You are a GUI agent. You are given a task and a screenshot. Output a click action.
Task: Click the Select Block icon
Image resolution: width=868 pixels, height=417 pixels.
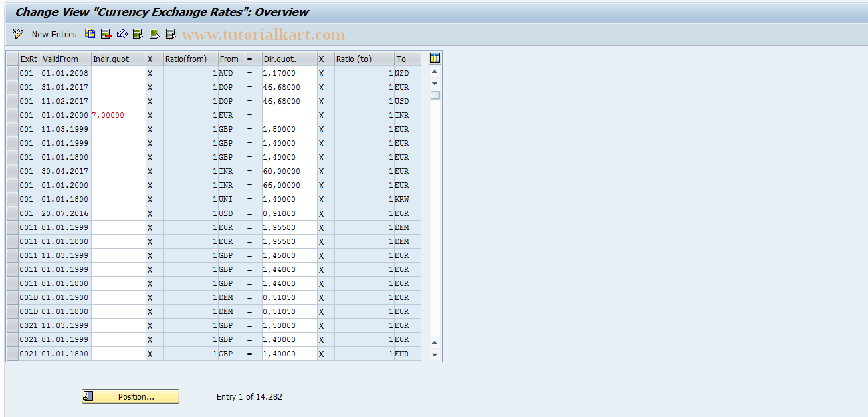pos(154,34)
